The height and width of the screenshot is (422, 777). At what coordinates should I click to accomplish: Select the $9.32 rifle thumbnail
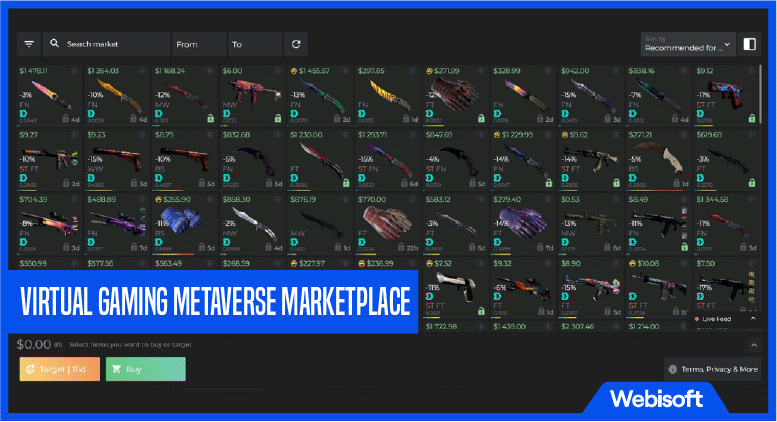pyautogui.click(x=525, y=288)
